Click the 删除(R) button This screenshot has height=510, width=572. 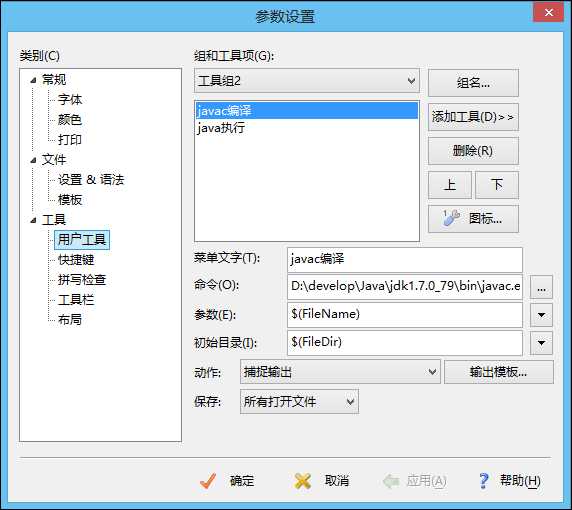473,151
